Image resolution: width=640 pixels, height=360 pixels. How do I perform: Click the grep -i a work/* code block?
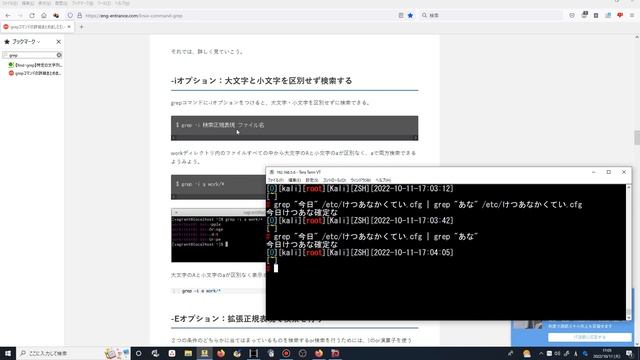click(218, 187)
